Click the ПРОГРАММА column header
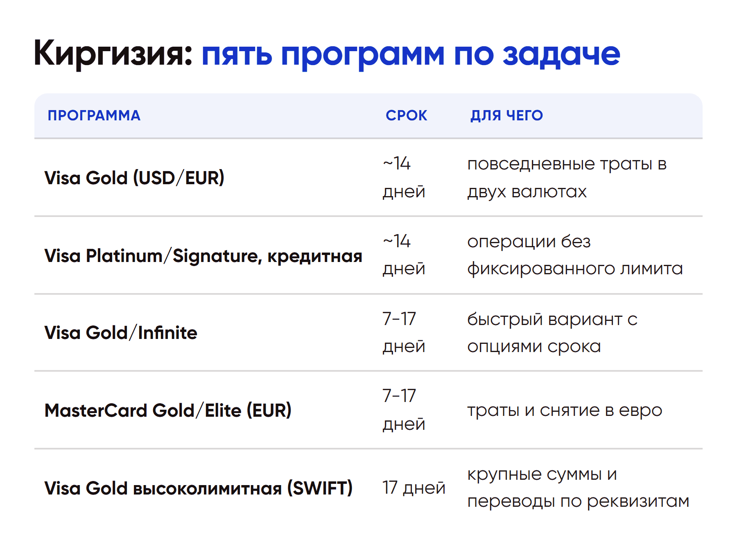Image resolution: width=737 pixels, height=560 pixels. coord(94,115)
